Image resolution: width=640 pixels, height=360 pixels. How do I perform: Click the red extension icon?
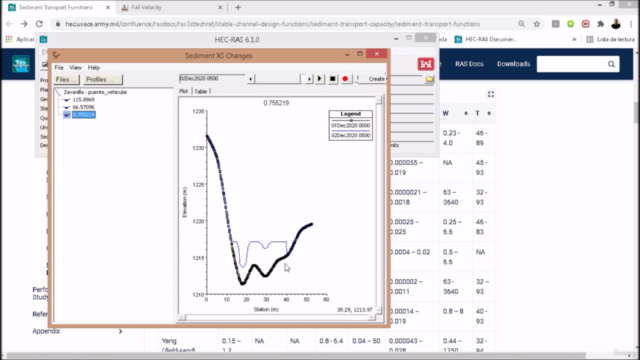tap(586, 24)
